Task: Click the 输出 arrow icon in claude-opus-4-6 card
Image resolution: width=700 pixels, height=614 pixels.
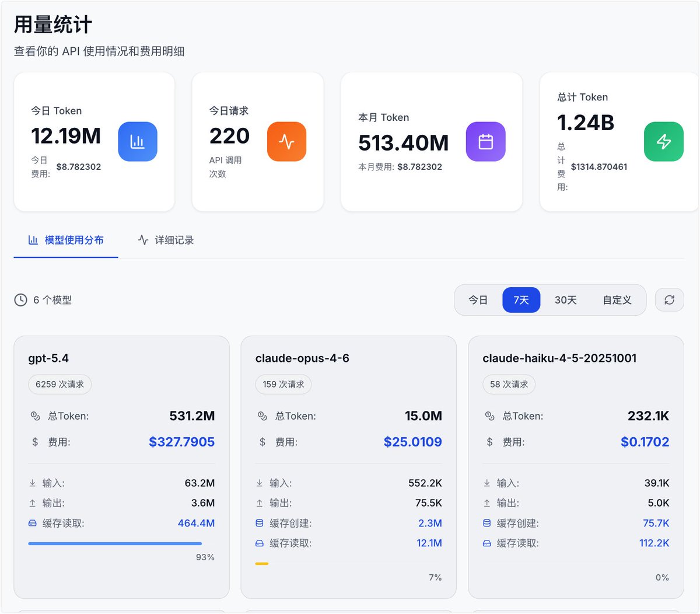Action: [260, 503]
